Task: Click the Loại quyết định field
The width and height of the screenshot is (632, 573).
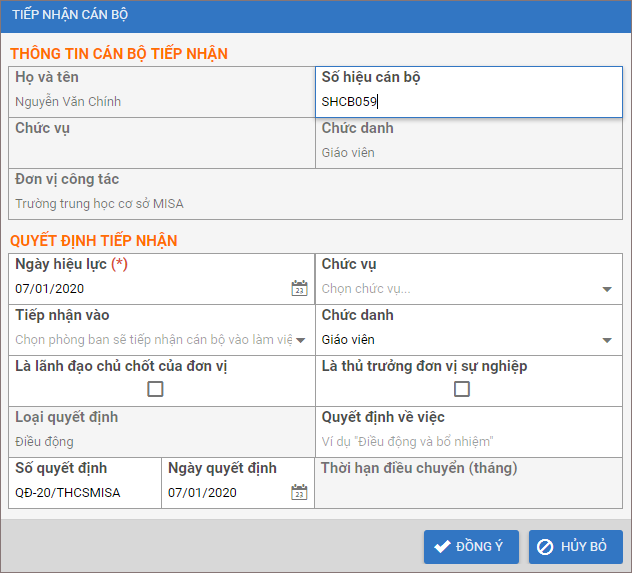Action: click(160, 442)
